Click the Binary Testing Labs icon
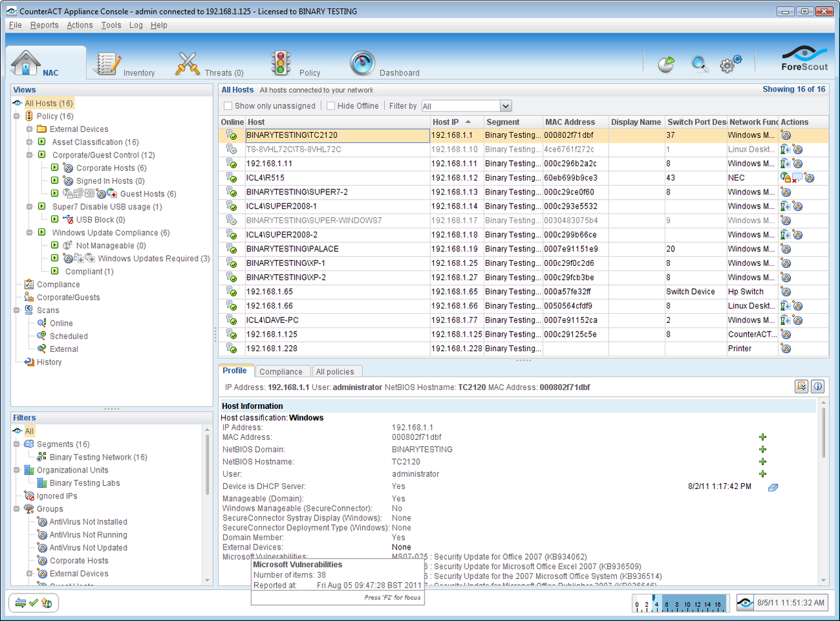This screenshot has width=840, height=621. (x=42, y=483)
